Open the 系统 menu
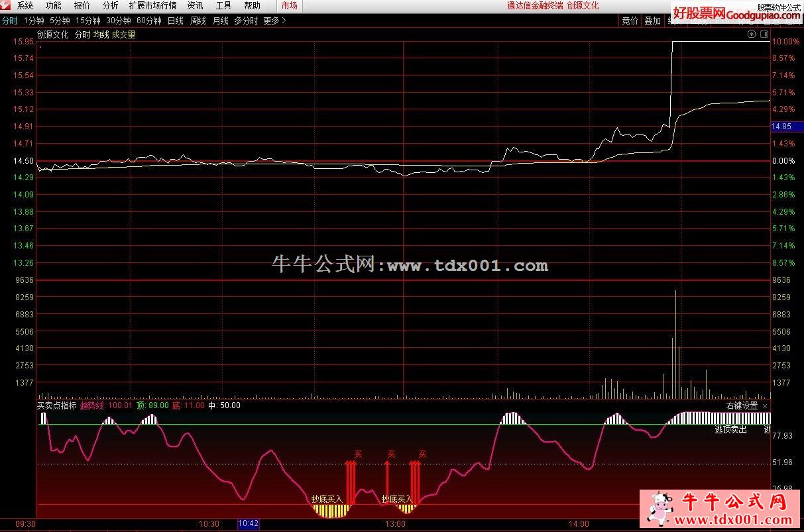 pyautogui.click(x=25, y=5)
